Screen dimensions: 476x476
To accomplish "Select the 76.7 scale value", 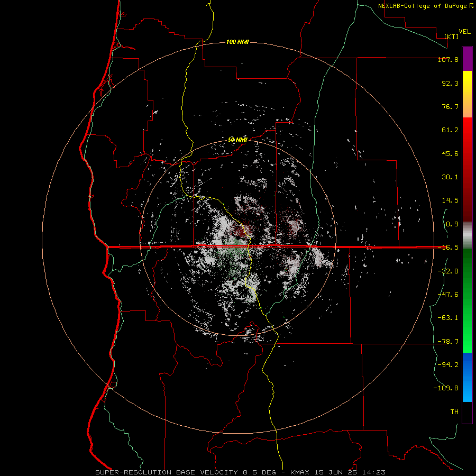I will (x=450, y=106).
